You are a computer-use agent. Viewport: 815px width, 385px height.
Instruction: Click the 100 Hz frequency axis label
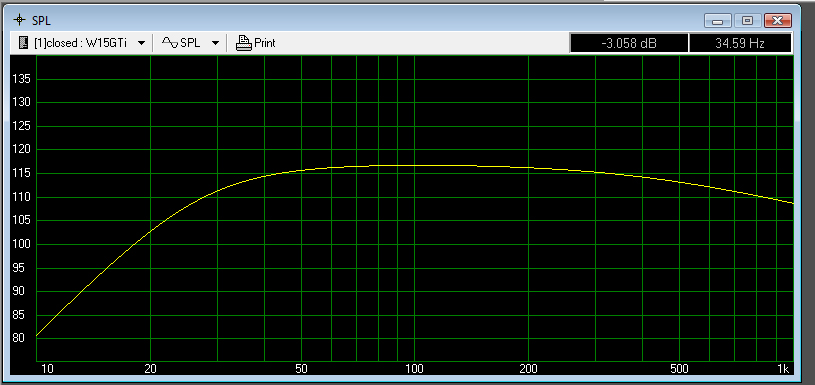(x=414, y=369)
